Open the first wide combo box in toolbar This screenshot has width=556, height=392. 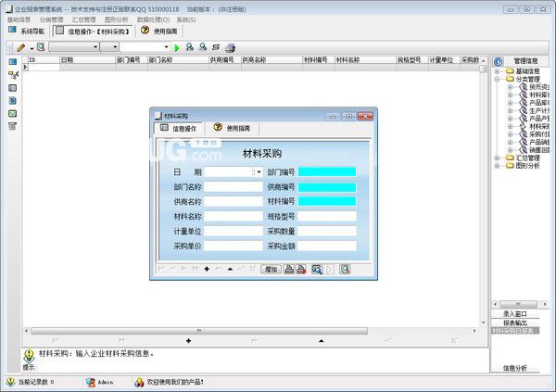(74, 47)
